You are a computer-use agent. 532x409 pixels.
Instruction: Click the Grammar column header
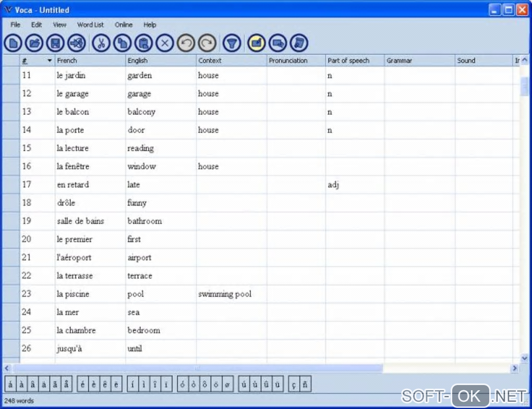(x=420, y=60)
